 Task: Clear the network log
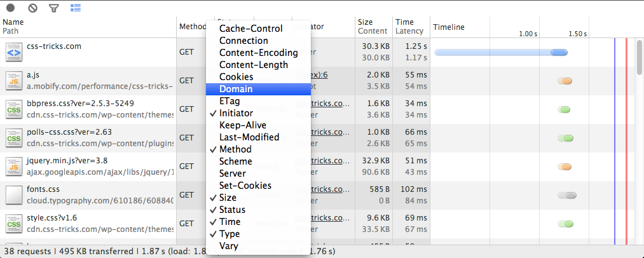coord(32,8)
